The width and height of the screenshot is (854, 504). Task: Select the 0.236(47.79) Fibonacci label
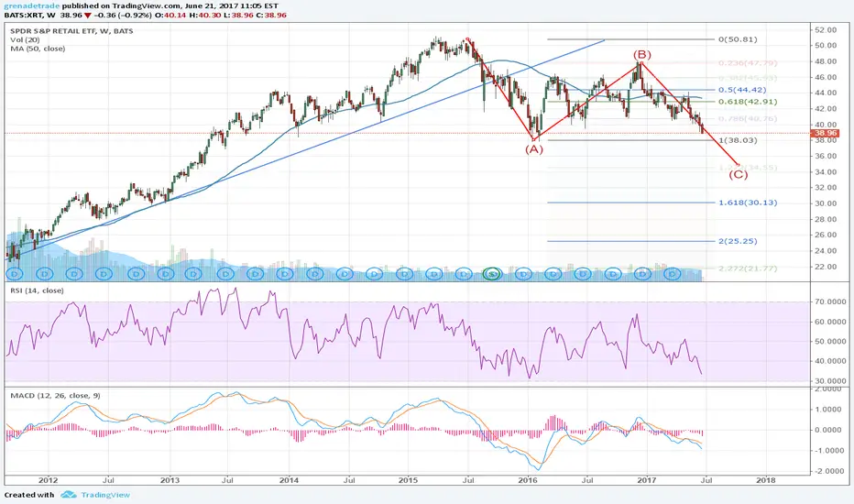coord(748,63)
